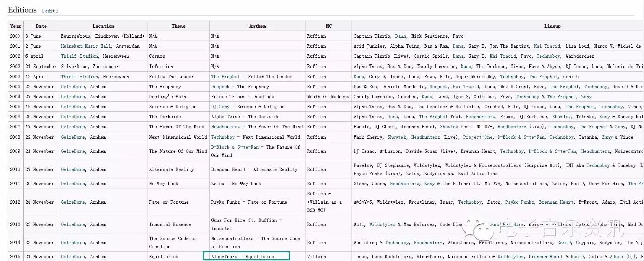Screen dimensions: 644x261
Task: Select the Theme column header
Action: (178, 26)
